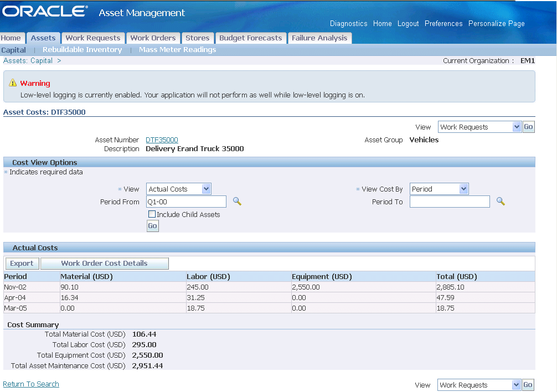The height and width of the screenshot is (392, 557).
Task: Click Personalize Page link
Action: (496, 23)
